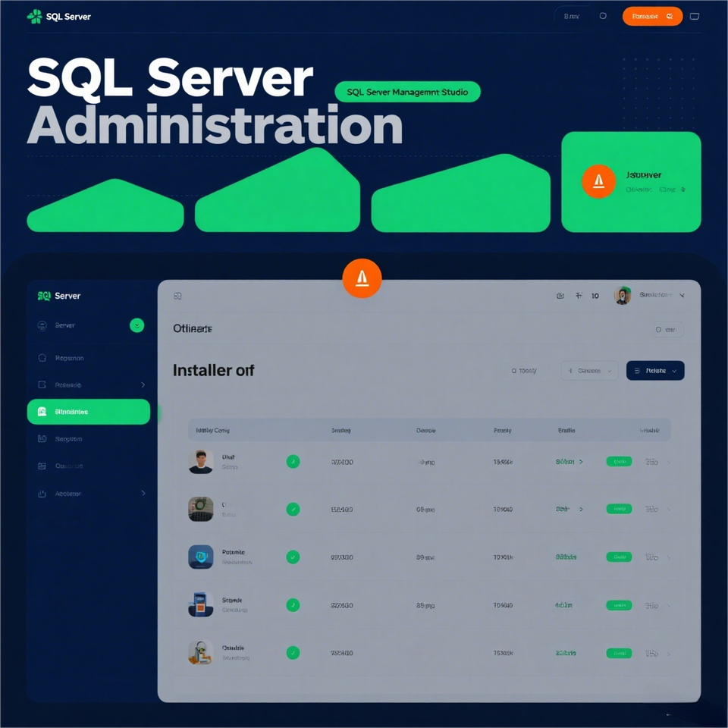Image resolution: width=728 pixels, height=728 pixels.
Task: Select the highlighted green sidebar item
Action: pyautogui.click(x=89, y=412)
